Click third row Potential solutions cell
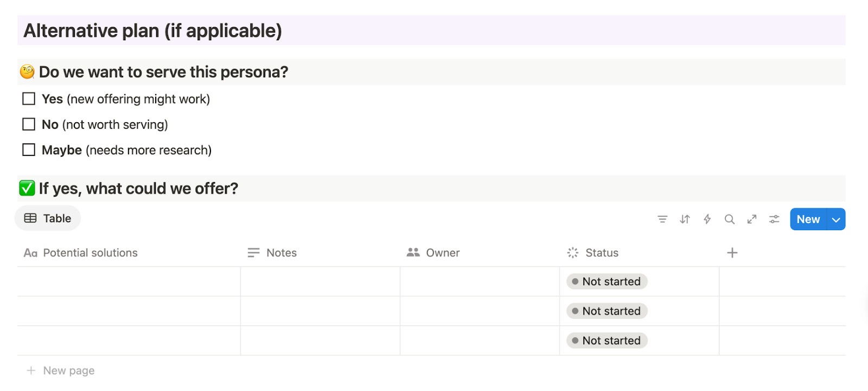868x391 pixels. 129,340
